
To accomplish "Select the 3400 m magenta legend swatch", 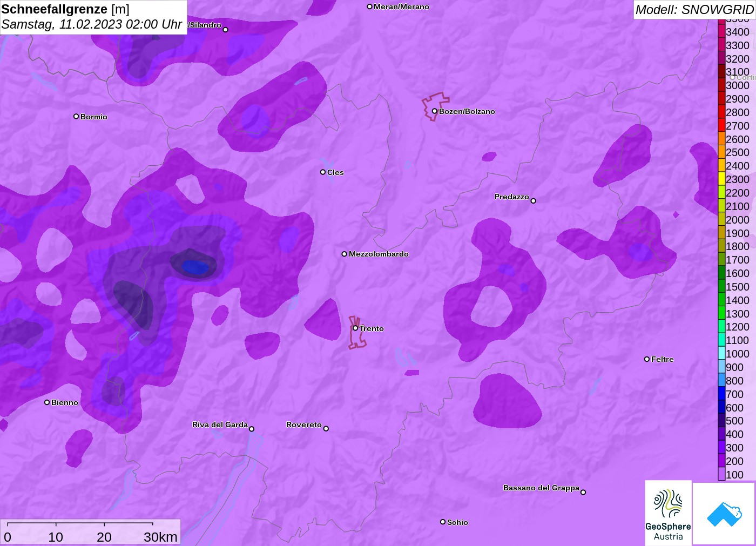I will pyautogui.click(x=721, y=31).
